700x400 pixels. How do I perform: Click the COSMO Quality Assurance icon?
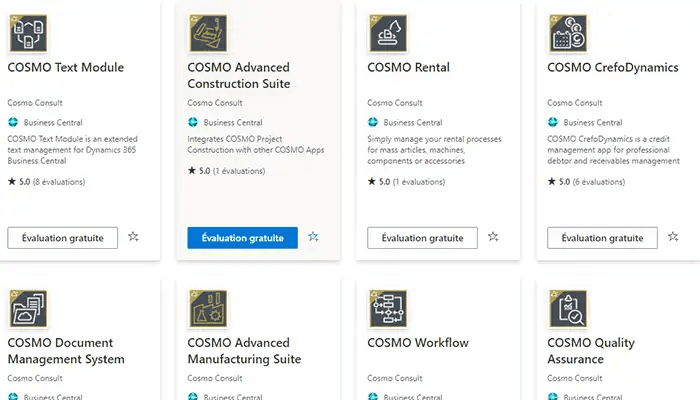(x=567, y=309)
